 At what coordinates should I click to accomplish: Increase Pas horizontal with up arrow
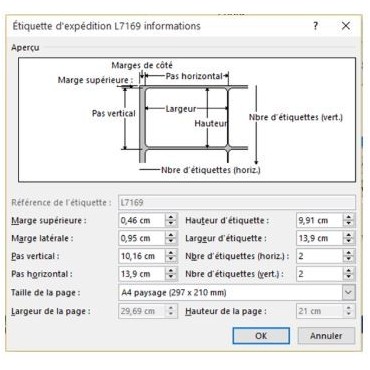(171, 271)
